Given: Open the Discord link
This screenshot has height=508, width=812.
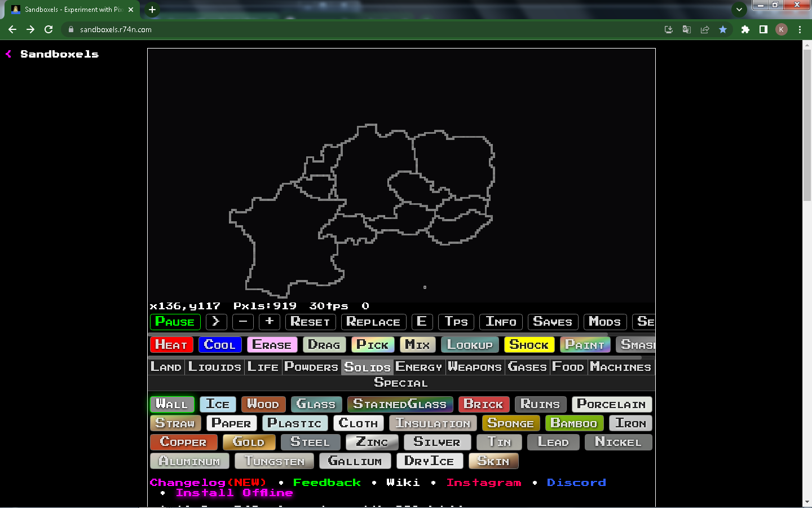Looking at the screenshot, I should [576, 483].
